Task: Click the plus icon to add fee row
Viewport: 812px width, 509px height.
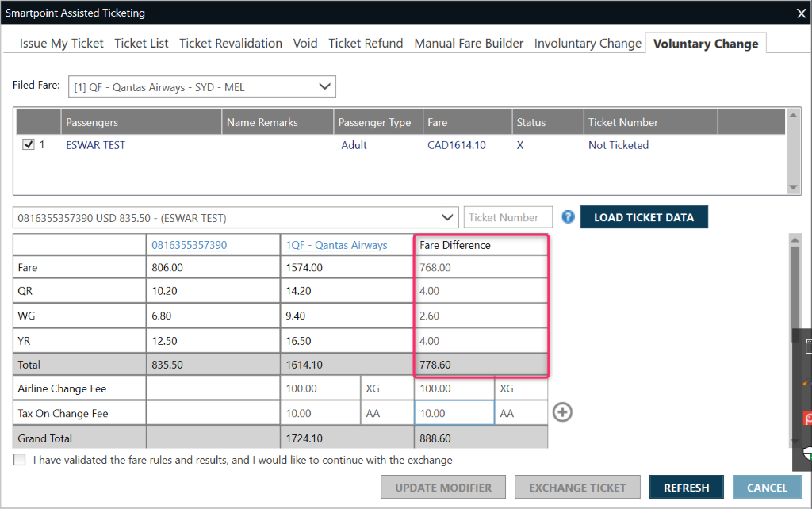Action: [x=562, y=412]
